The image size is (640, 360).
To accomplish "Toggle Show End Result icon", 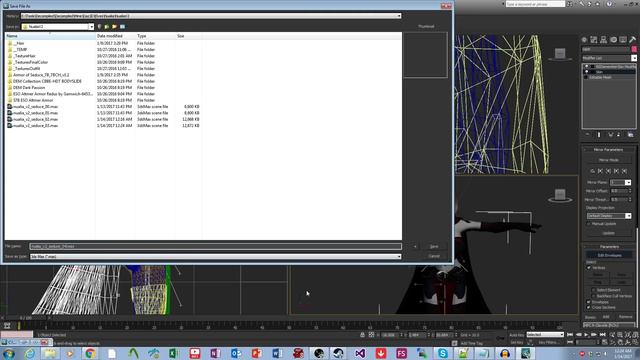I will coord(599,135).
